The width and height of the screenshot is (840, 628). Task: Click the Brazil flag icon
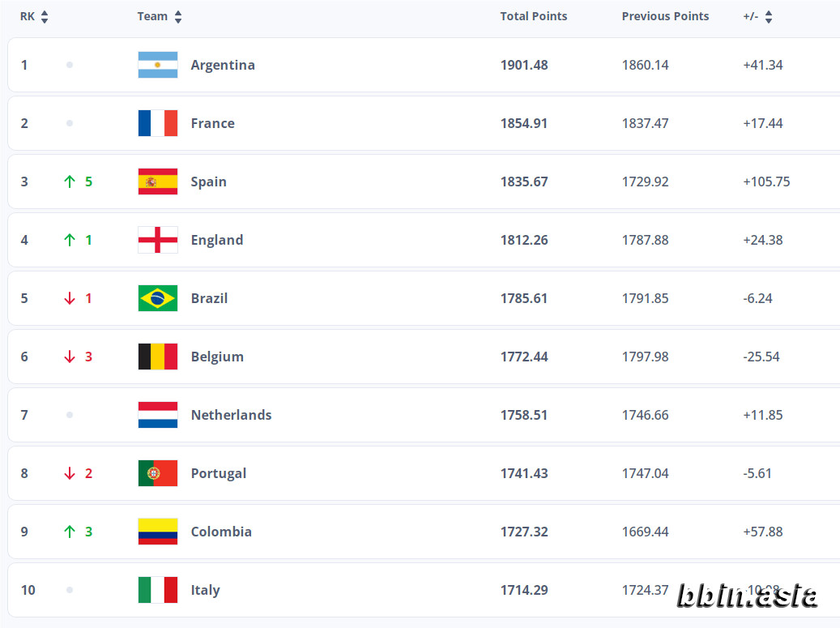[x=157, y=298]
